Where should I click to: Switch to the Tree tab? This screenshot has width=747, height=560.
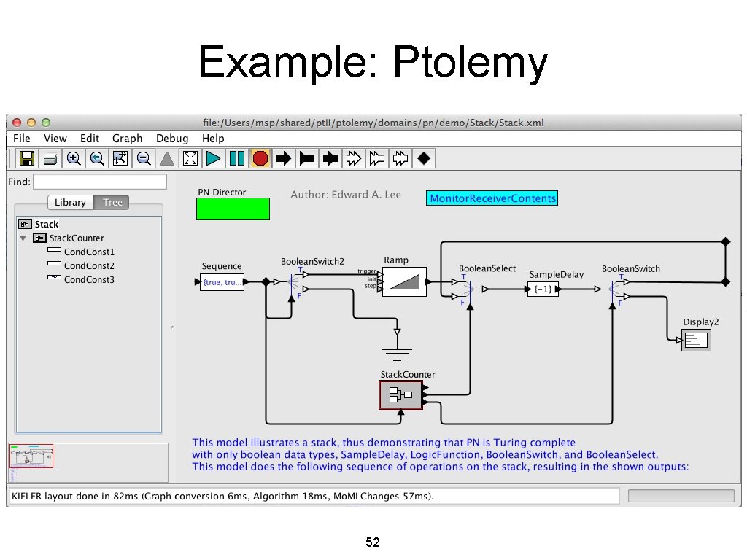[112, 203]
